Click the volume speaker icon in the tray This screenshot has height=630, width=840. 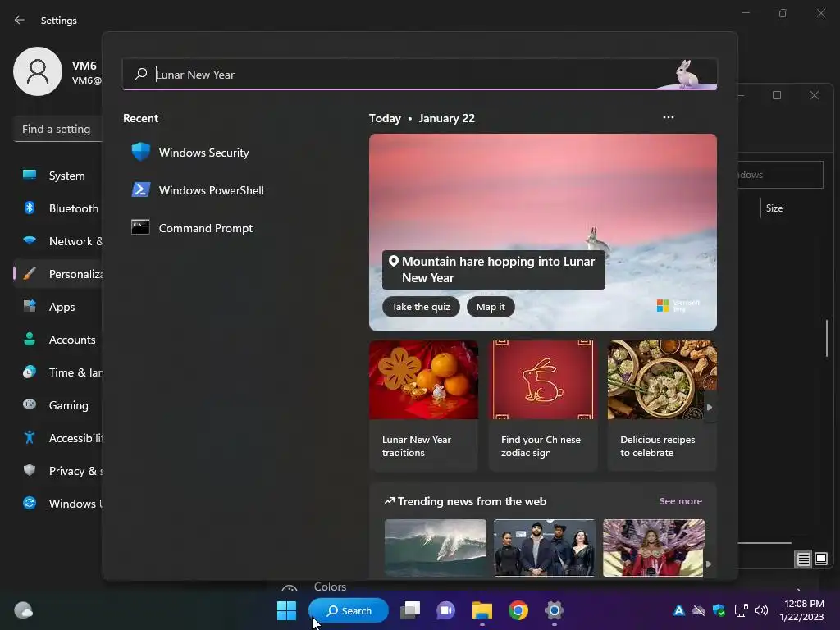[x=760, y=610]
